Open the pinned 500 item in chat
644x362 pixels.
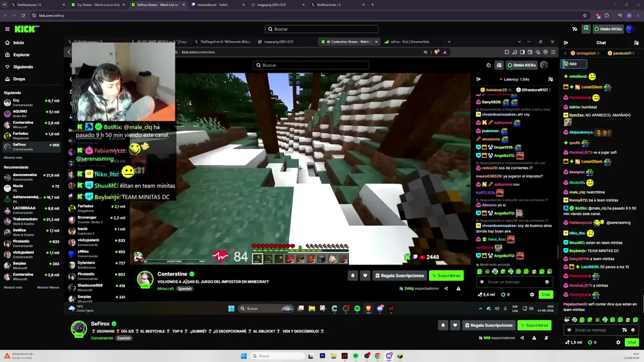[x=574, y=64]
